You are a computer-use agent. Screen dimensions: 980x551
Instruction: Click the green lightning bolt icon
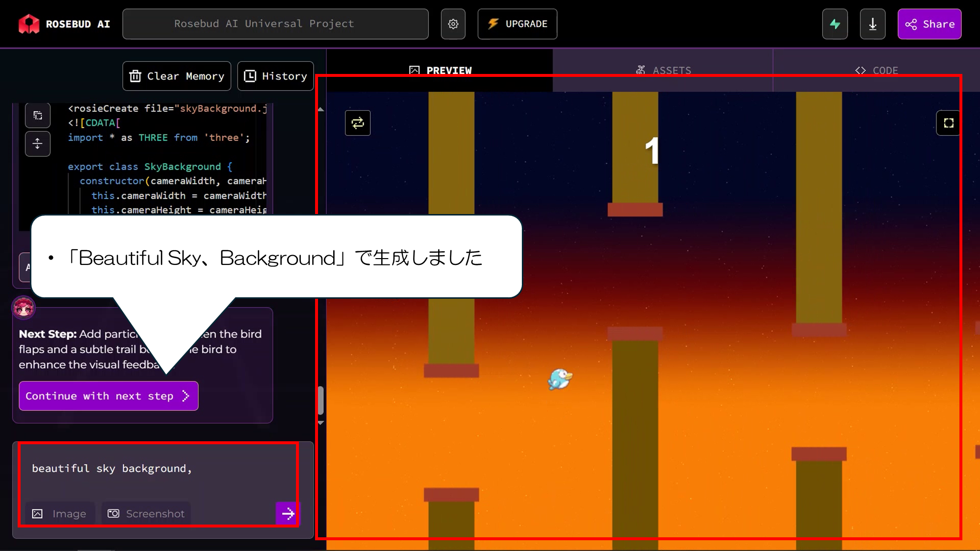coord(835,24)
